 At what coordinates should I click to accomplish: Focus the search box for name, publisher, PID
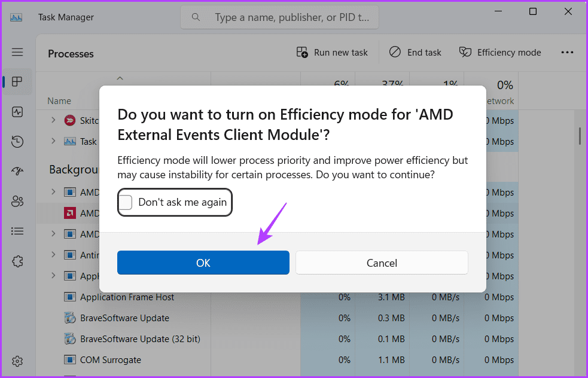click(x=279, y=17)
